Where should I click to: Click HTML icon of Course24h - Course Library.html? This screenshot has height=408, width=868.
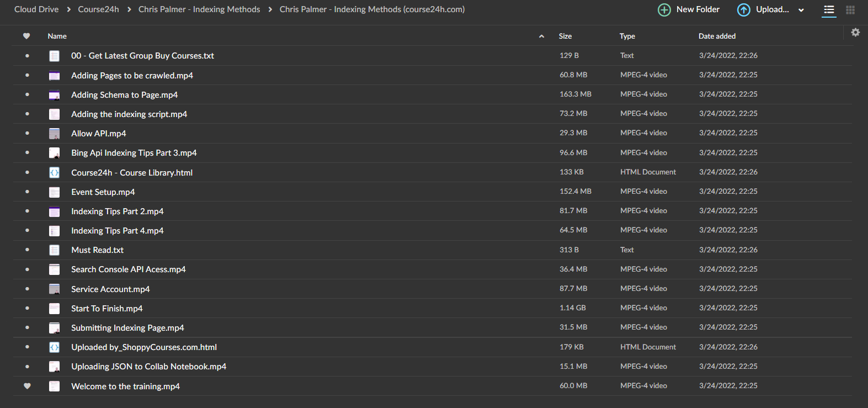(x=54, y=173)
